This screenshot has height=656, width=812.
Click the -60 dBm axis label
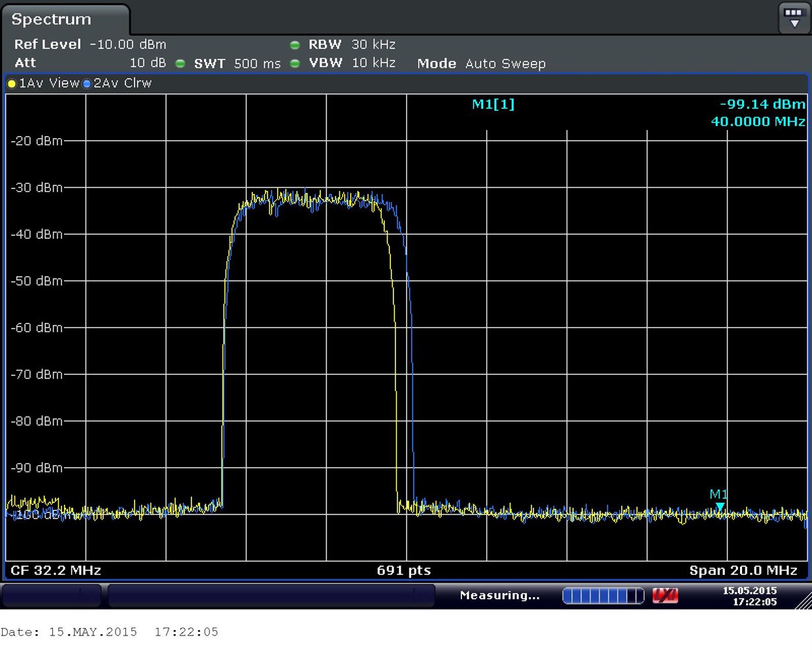click(x=37, y=328)
